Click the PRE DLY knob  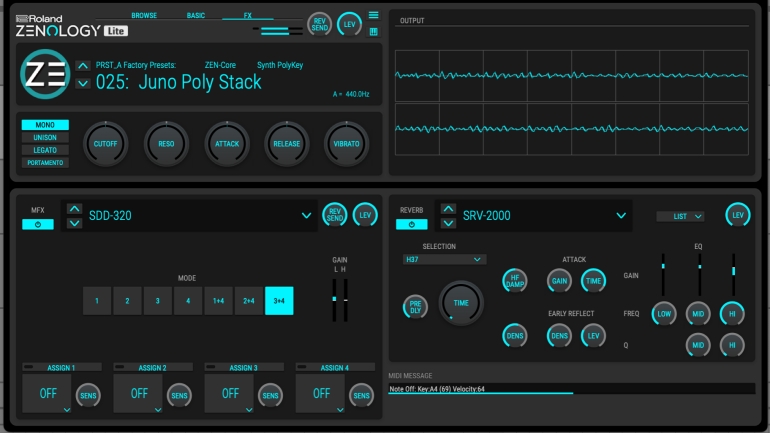point(415,307)
